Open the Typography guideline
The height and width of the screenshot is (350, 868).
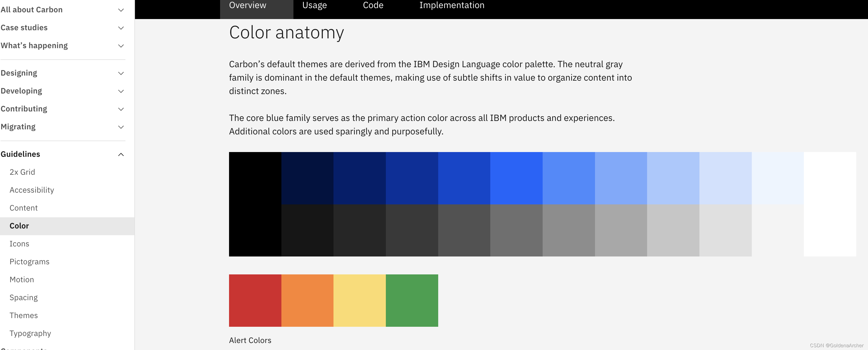(67, 333)
